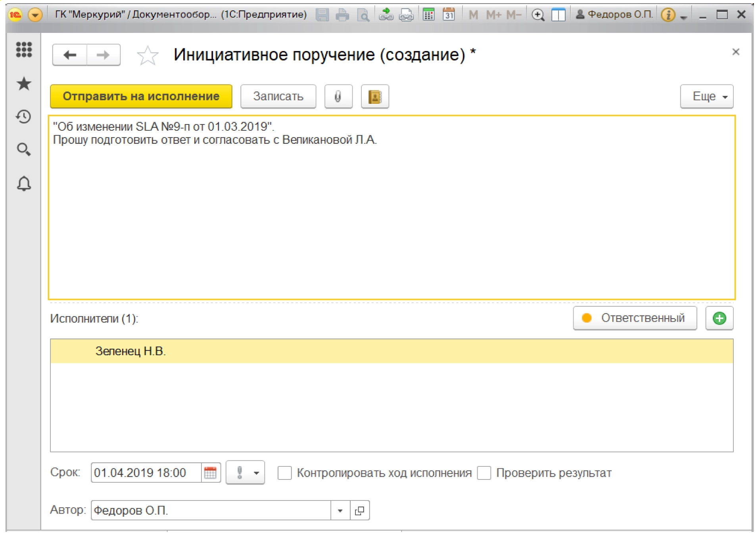The width and height of the screenshot is (756, 533).
Task: Open address book icon button
Action: tap(374, 96)
